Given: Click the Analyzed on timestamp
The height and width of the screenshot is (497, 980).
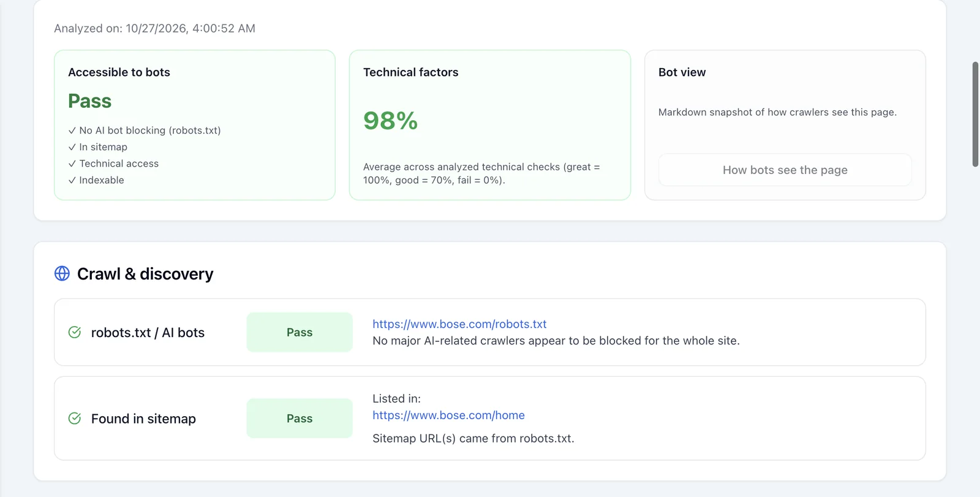Looking at the screenshot, I should (154, 28).
